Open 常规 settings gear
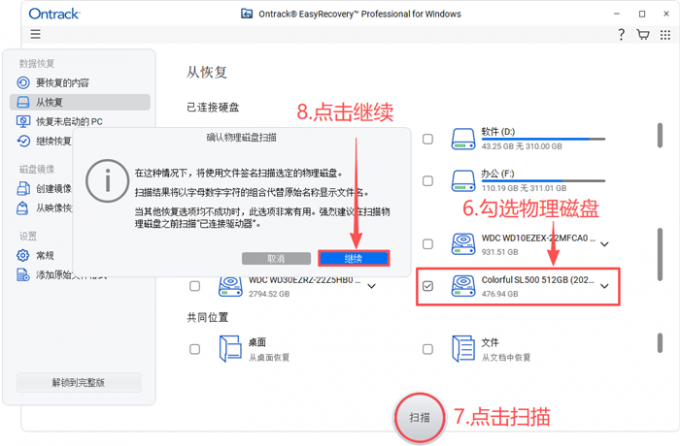 click(x=23, y=255)
